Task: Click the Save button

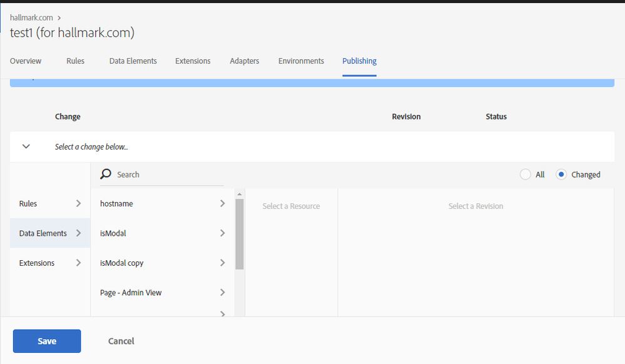Action: click(x=47, y=341)
